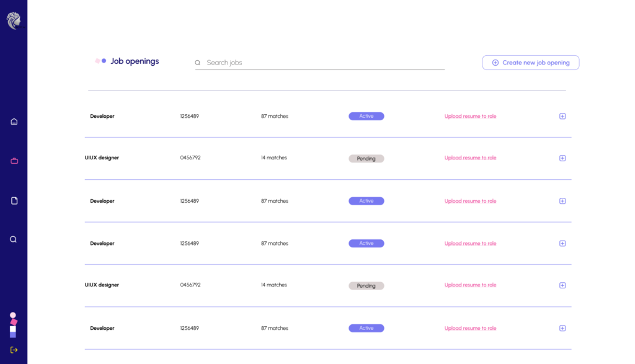
Task: Click the Active badge on first Developer row
Action: pos(366,117)
